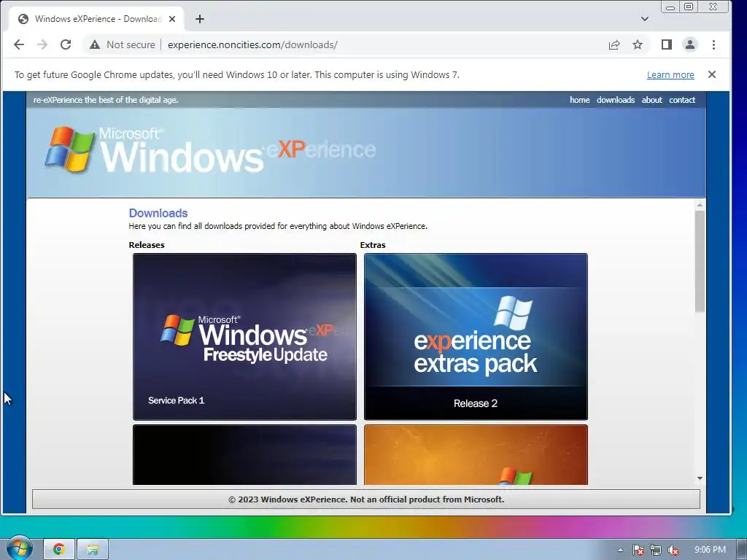Click the page scrollbar down arrow

700,478
